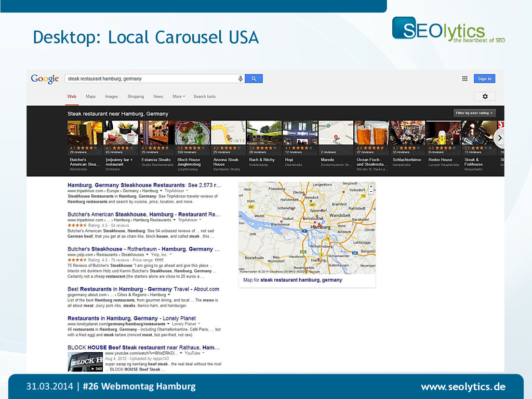This screenshot has width=532, height=399.
Task: Click the SEOlytics logo
Action: [448, 30]
